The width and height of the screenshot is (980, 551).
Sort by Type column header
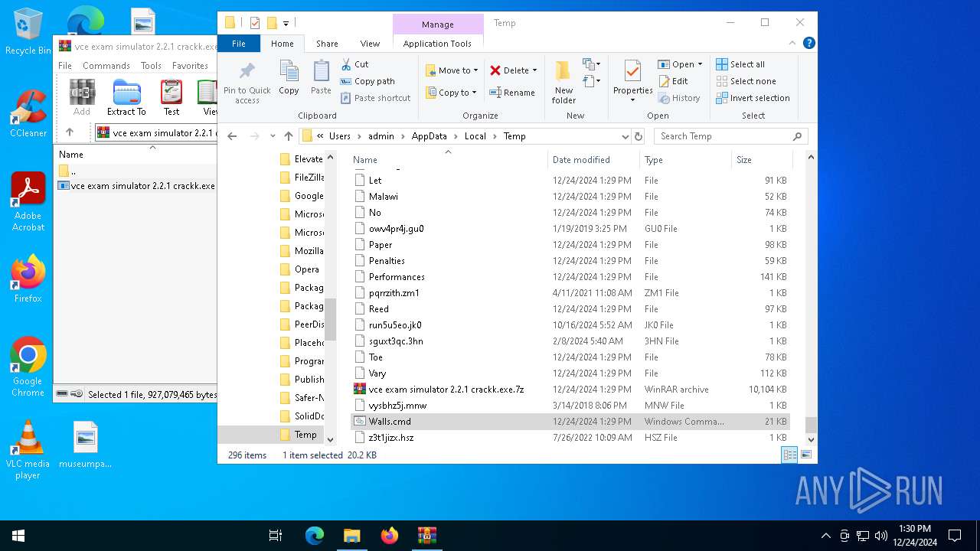tap(685, 160)
